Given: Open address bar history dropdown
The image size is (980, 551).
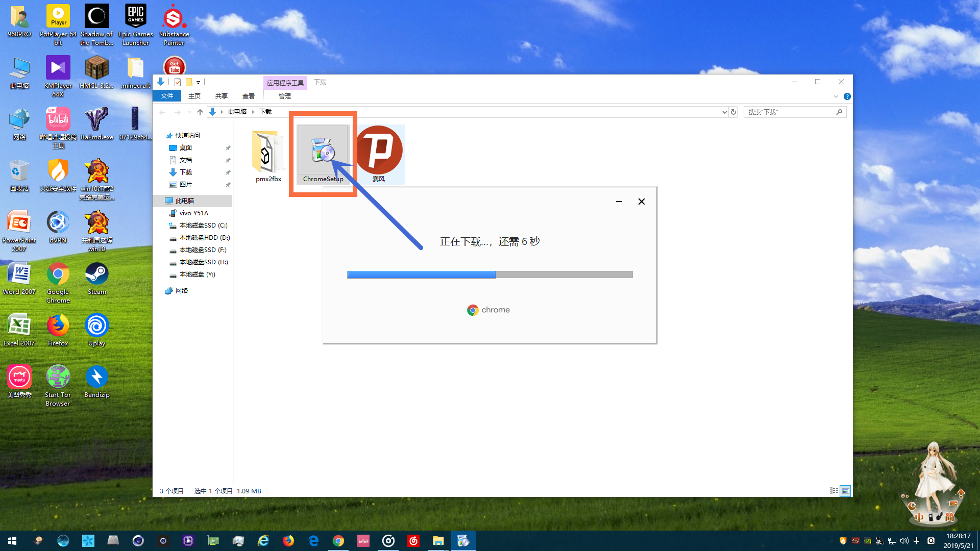Looking at the screenshot, I should [x=724, y=112].
